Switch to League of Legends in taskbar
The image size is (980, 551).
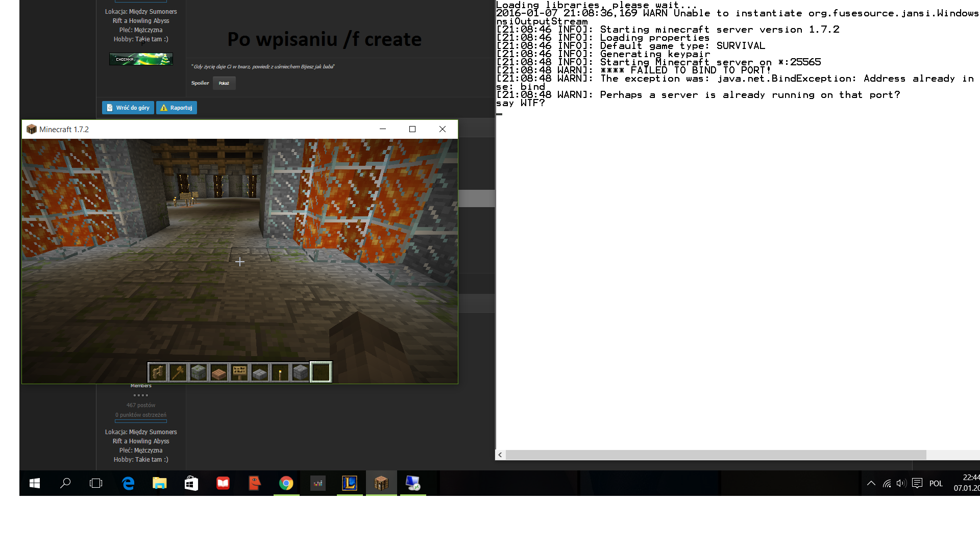pyautogui.click(x=350, y=483)
